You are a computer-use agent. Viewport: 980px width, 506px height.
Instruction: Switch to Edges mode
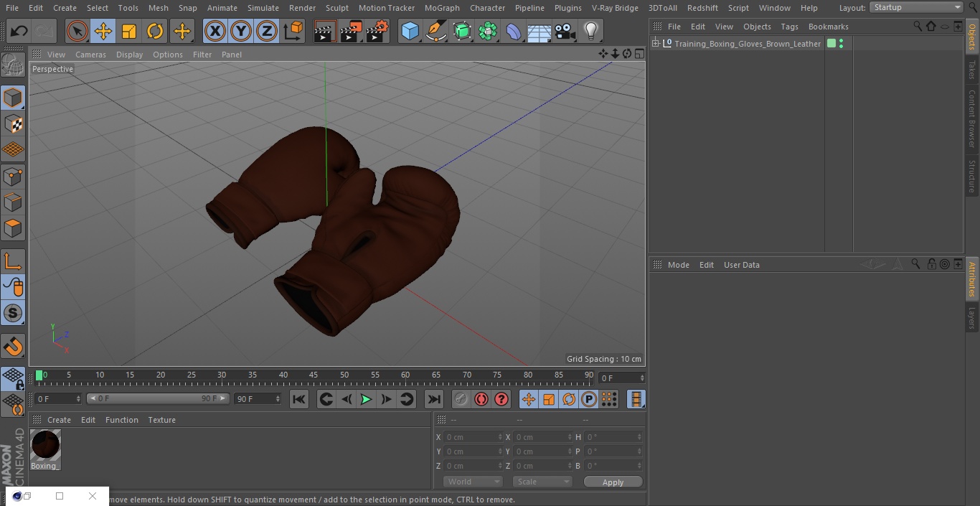point(14,202)
